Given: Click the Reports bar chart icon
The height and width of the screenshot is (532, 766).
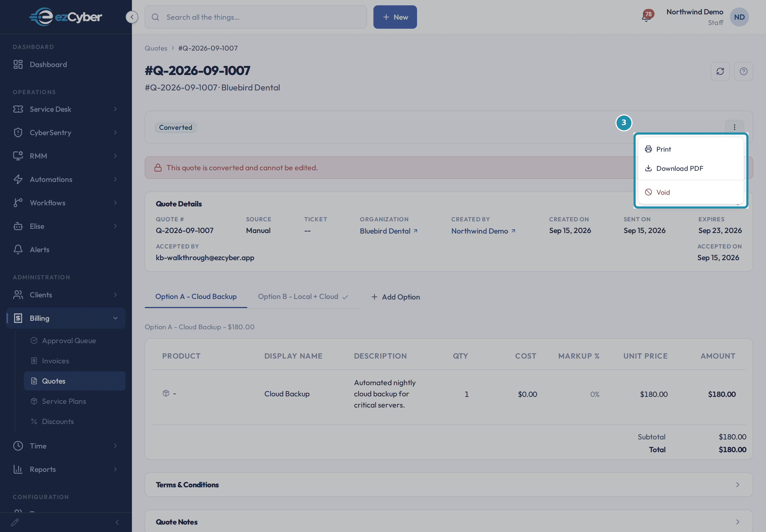Looking at the screenshot, I should coord(18,469).
